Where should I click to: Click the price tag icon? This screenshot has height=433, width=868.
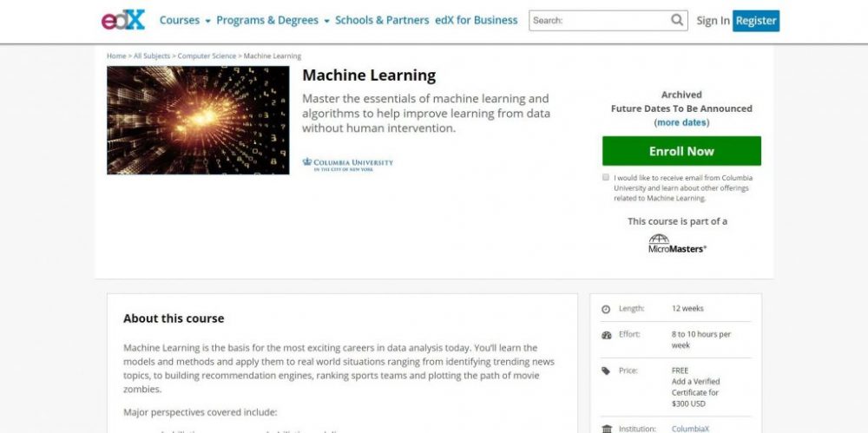(x=606, y=371)
